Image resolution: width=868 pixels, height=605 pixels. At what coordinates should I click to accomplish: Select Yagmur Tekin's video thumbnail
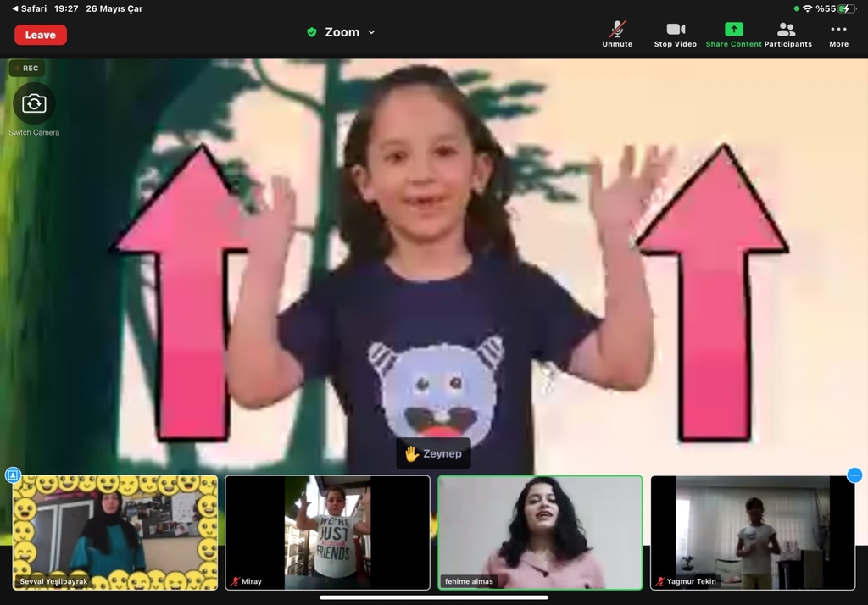(753, 532)
